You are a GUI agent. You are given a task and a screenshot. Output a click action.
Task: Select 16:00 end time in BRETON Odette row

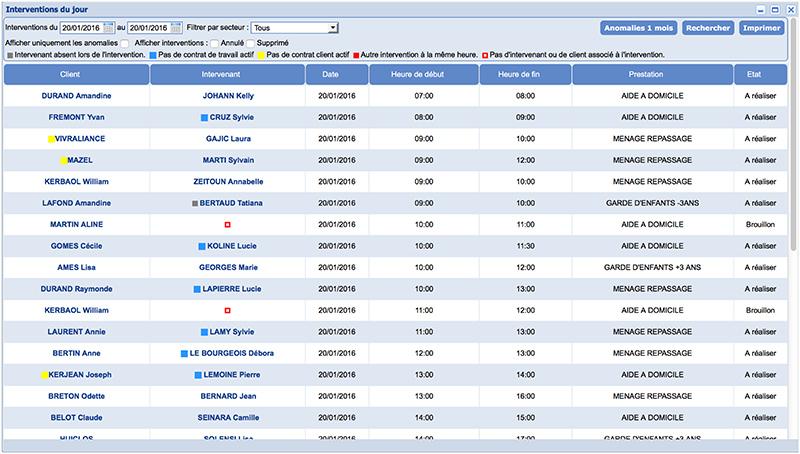[526, 396]
